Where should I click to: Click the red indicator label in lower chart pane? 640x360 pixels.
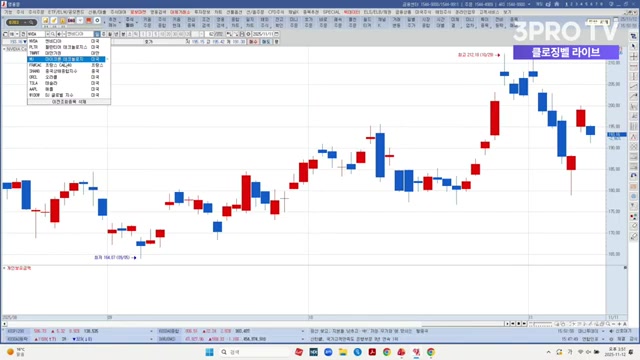pyautogui.click(x=18, y=268)
